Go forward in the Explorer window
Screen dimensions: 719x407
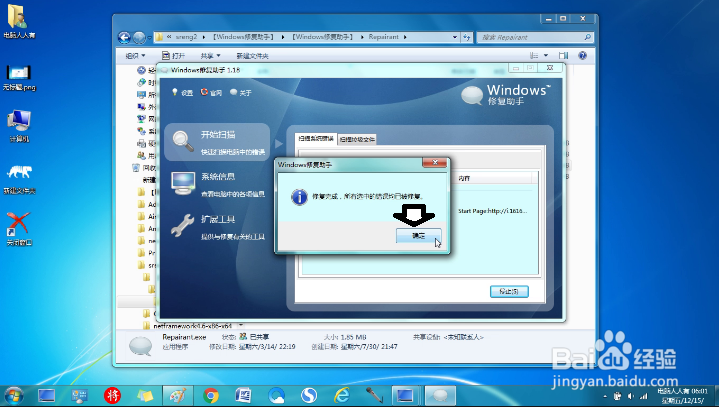tap(139, 38)
